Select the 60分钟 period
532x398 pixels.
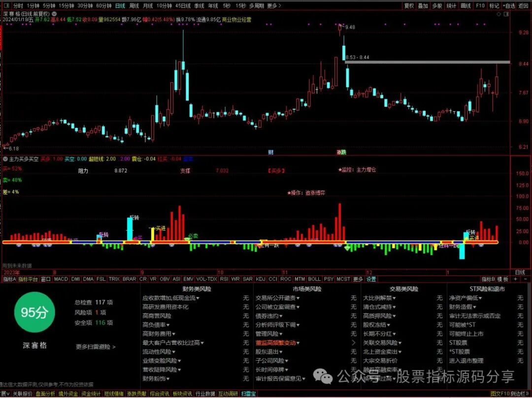click(x=103, y=6)
